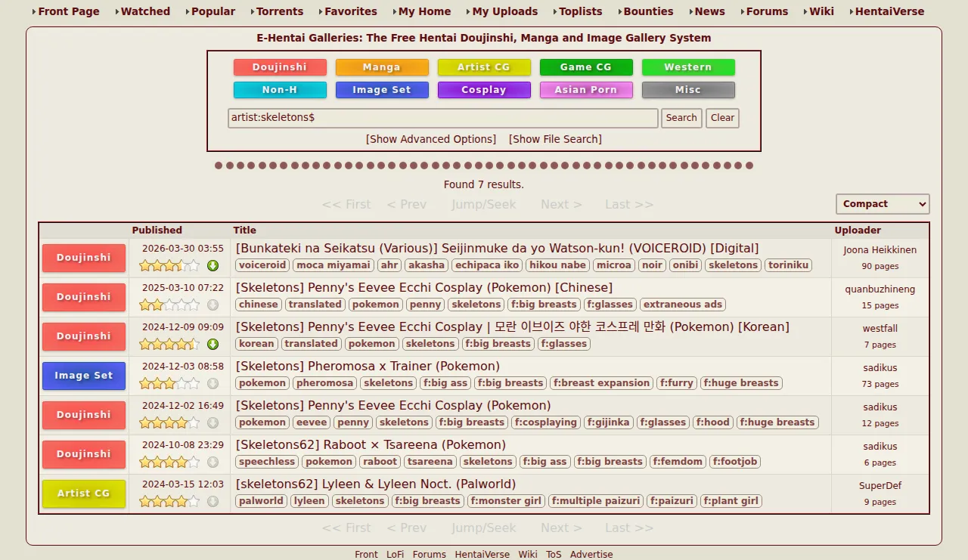Click the star rating in the 2024-12-03 row

(169, 383)
